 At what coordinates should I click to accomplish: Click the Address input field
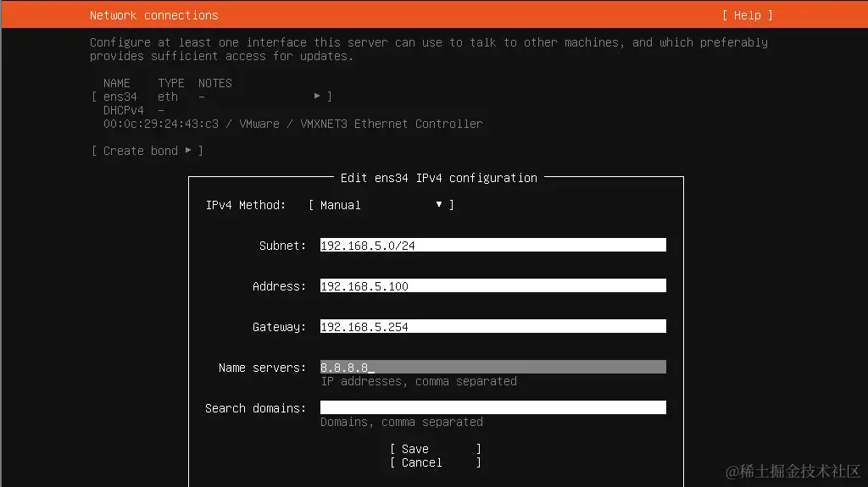point(492,285)
